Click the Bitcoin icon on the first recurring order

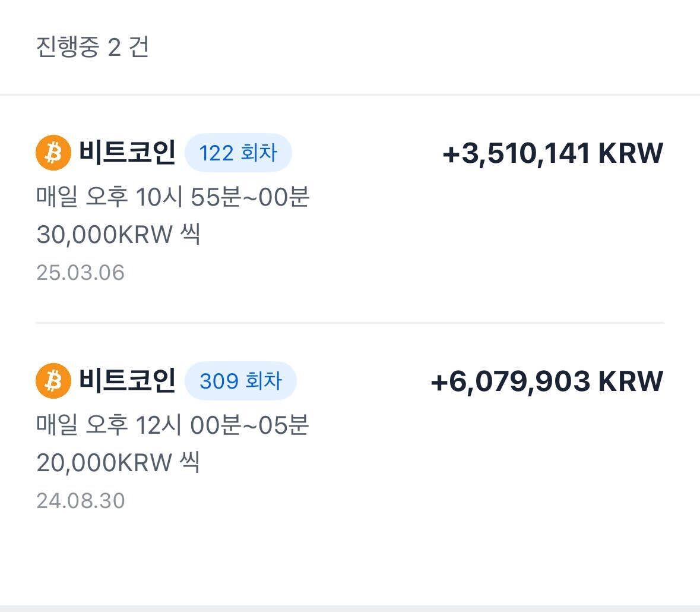click(x=53, y=153)
